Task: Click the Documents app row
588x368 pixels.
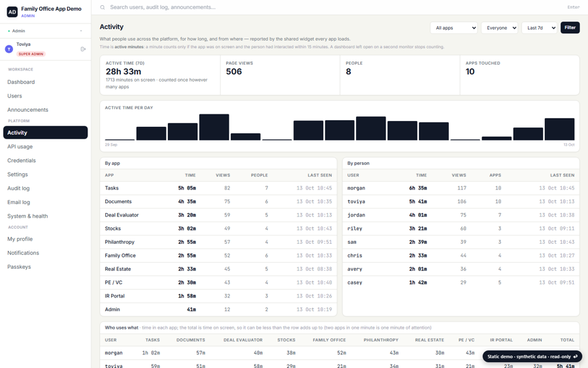Action: coord(218,201)
